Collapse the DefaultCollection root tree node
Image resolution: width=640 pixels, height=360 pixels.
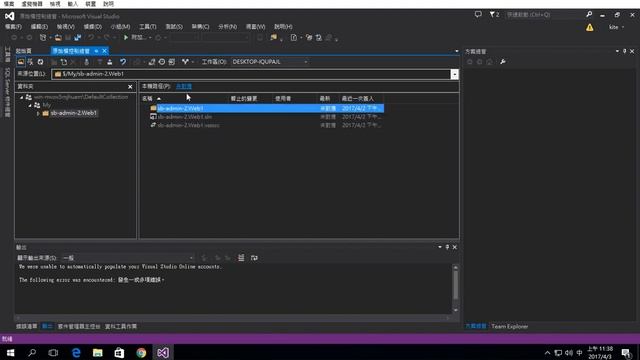pyautogui.click(x=22, y=97)
